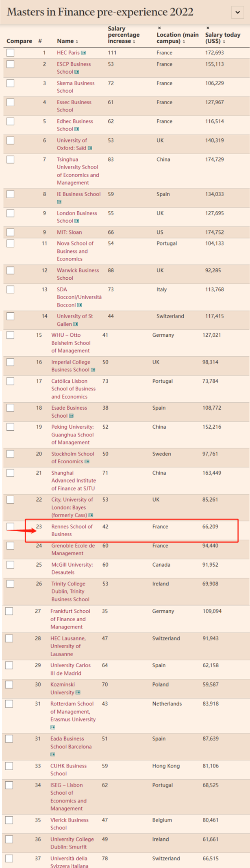This screenshot has width=250, height=868.
Task: Sort by Salary percentage increase column
Action: coord(124,35)
